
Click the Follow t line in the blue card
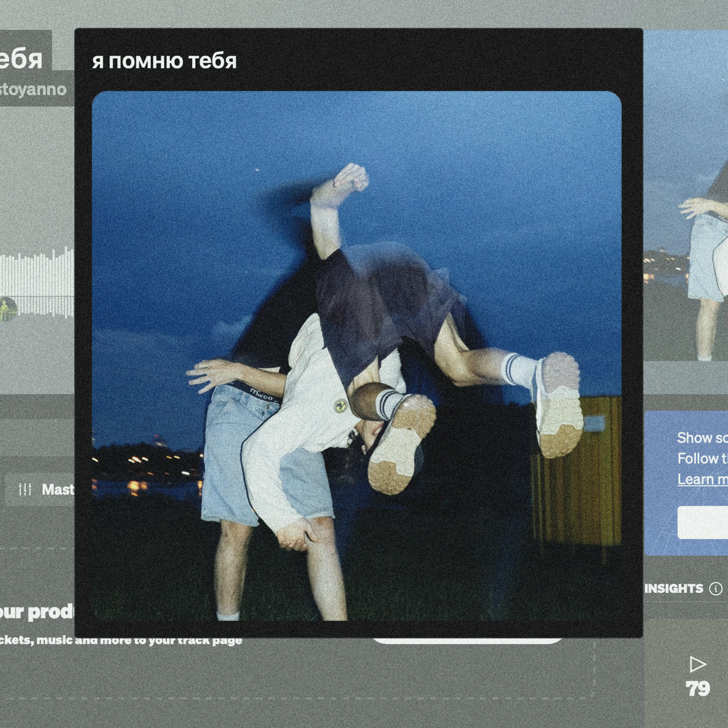click(x=703, y=459)
